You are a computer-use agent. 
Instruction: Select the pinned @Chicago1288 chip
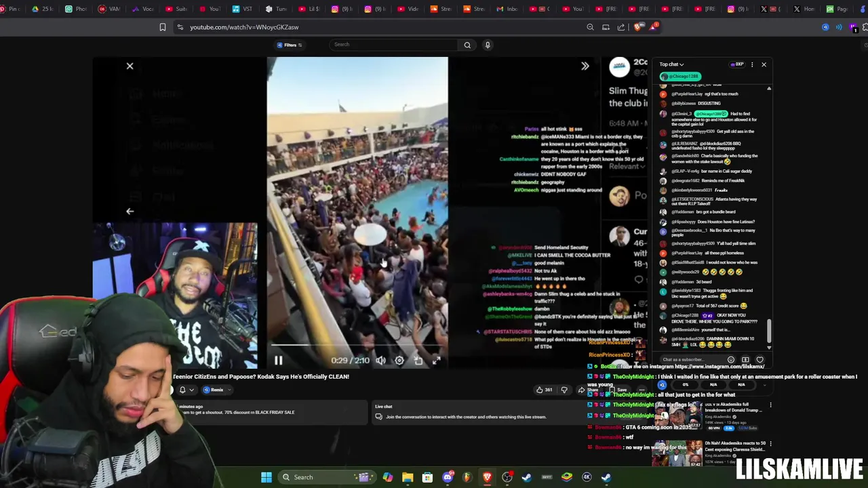pos(680,76)
